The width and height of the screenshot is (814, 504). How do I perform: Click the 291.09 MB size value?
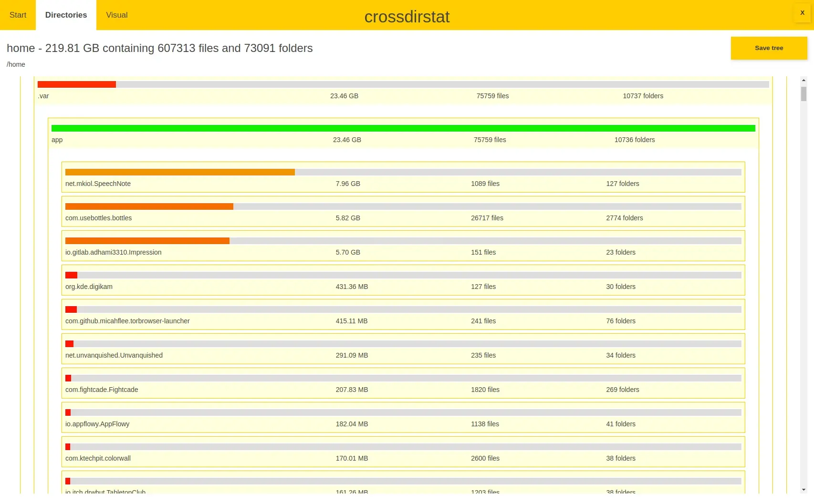tap(352, 355)
